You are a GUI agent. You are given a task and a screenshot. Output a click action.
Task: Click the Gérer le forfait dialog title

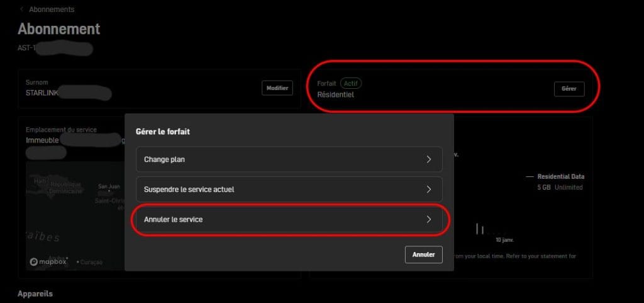point(163,132)
